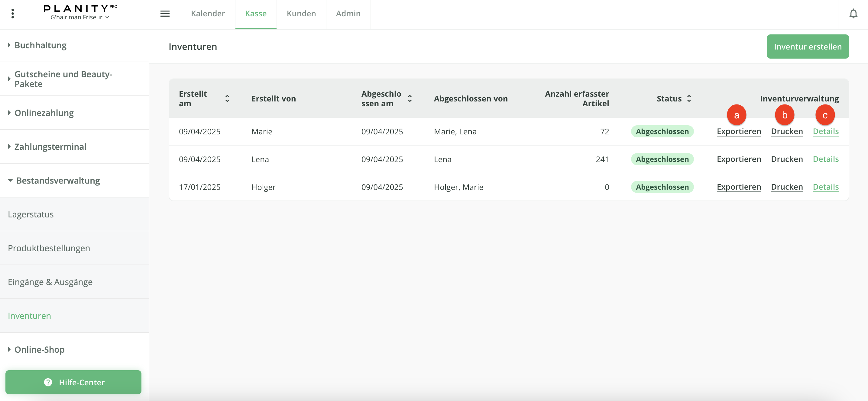Sort by Status column arrows

coord(689,99)
